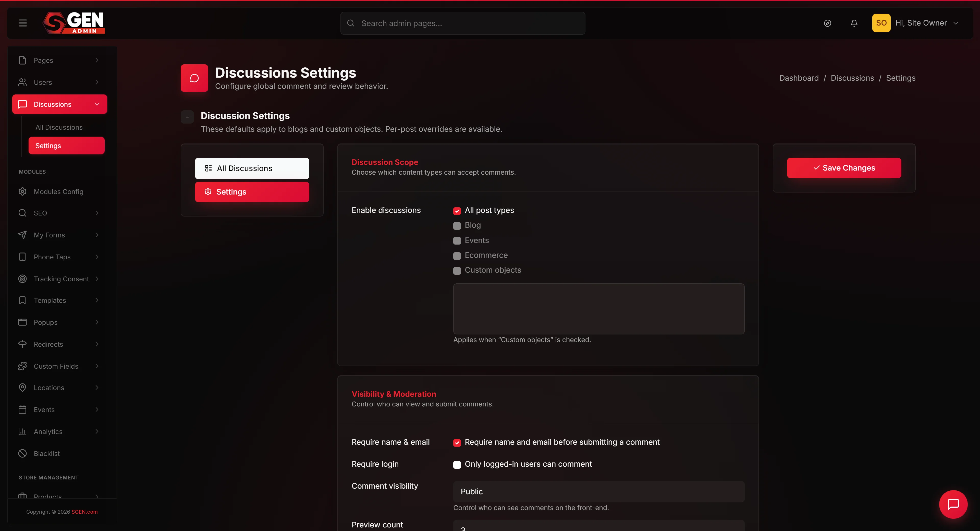Click the SGEN Admin logo
The height and width of the screenshot is (531, 980).
click(x=74, y=23)
